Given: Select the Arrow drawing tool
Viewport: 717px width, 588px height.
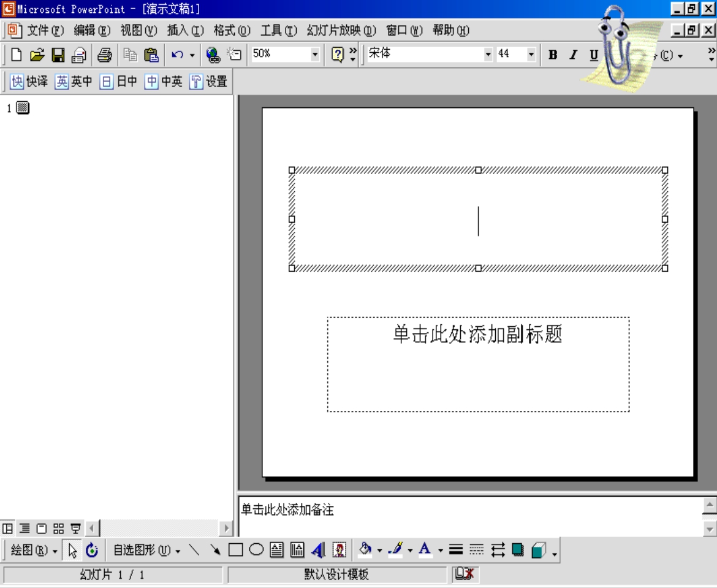Looking at the screenshot, I should (214, 549).
